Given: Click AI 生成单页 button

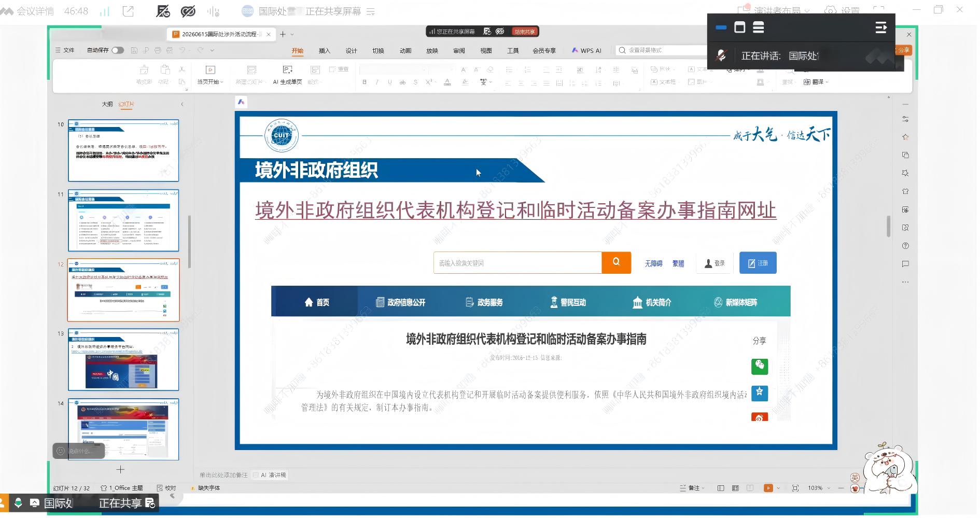Looking at the screenshot, I should pos(287,75).
